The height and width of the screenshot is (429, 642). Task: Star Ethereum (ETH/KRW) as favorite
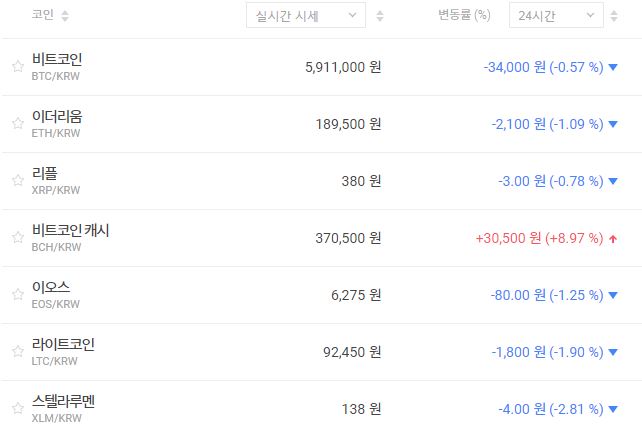click(x=17, y=124)
